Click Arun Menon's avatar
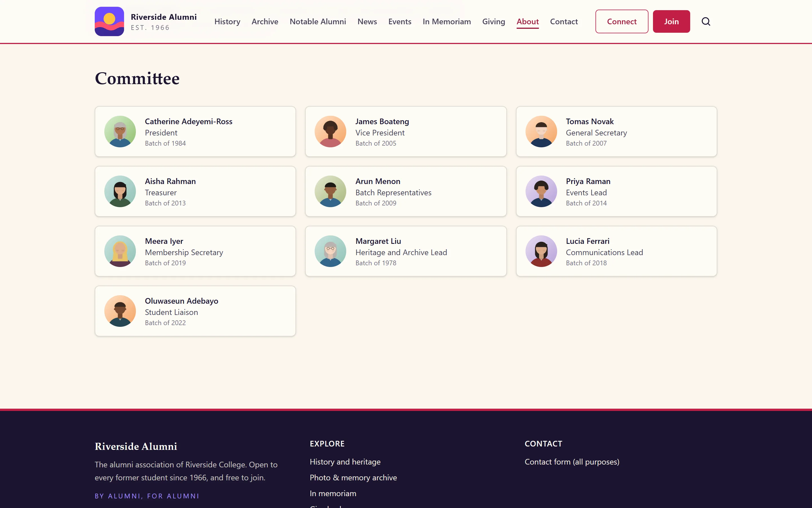Viewport: 812px width, 508px height. (x=330, y=191)
